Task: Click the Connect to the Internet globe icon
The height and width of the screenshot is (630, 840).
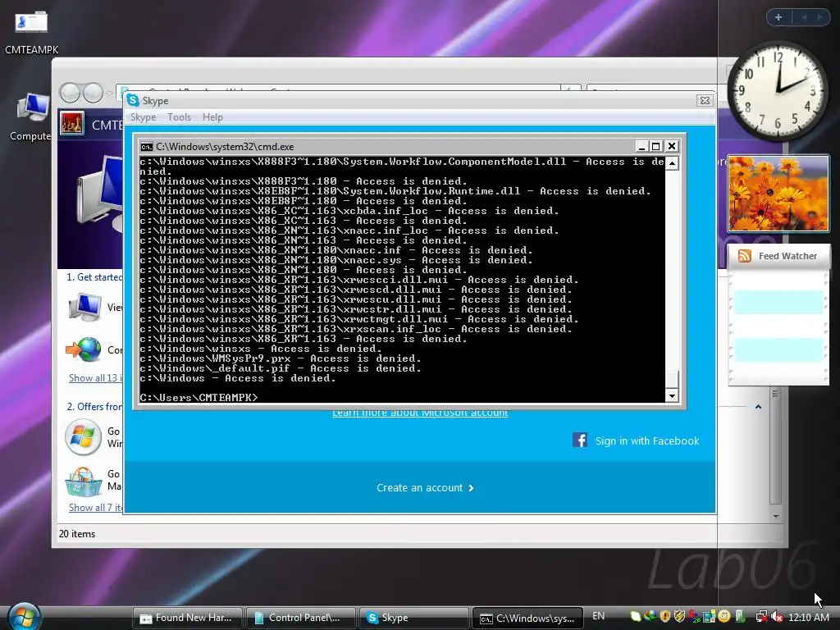Action: point(84,349)
